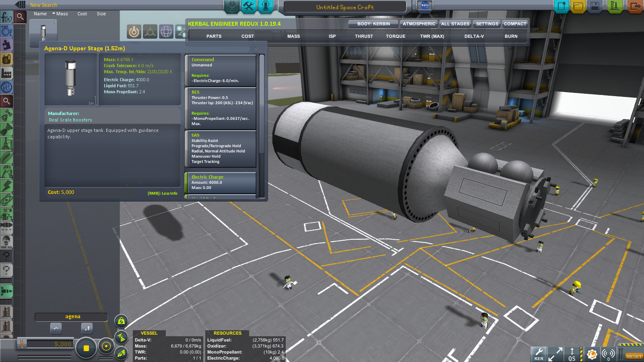Viewport: 644px width, 362px height.
Task: Edit the agena search text field
Action: [x=71, y=317]
